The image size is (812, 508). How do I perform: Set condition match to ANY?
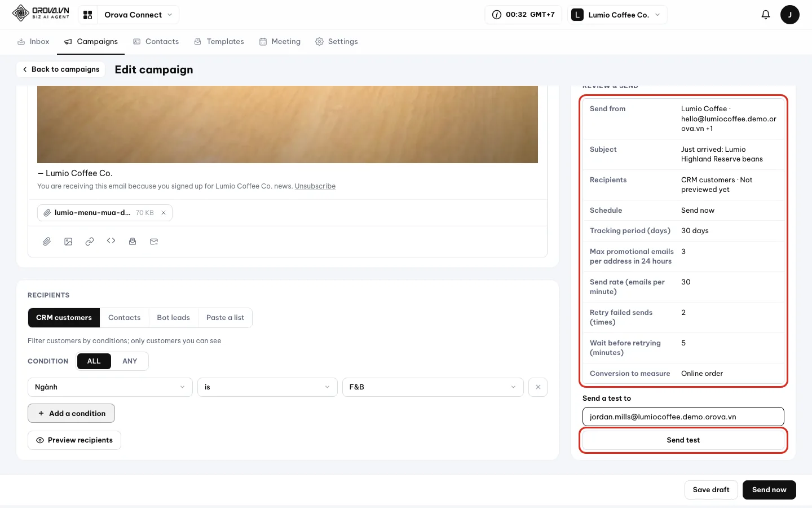(130, 361)
